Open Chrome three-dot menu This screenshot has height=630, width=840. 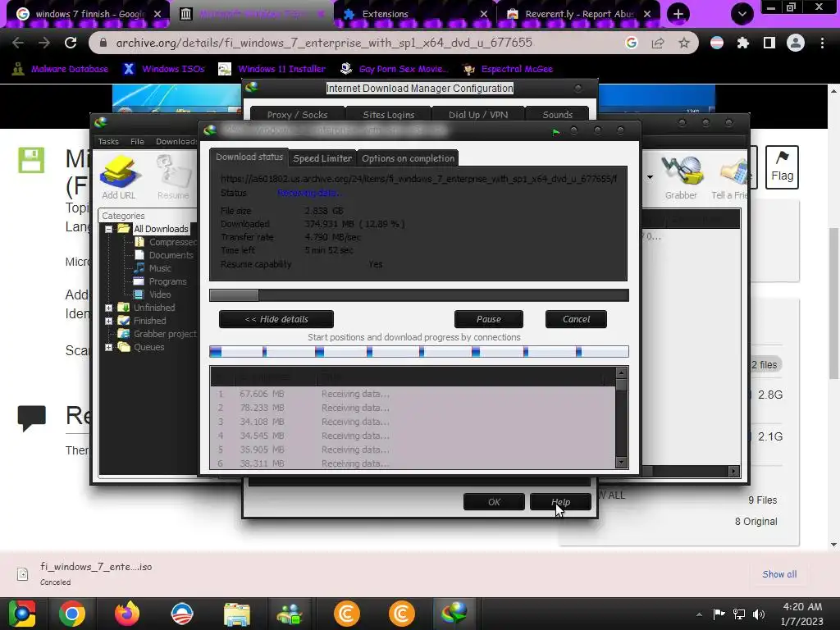822,43
